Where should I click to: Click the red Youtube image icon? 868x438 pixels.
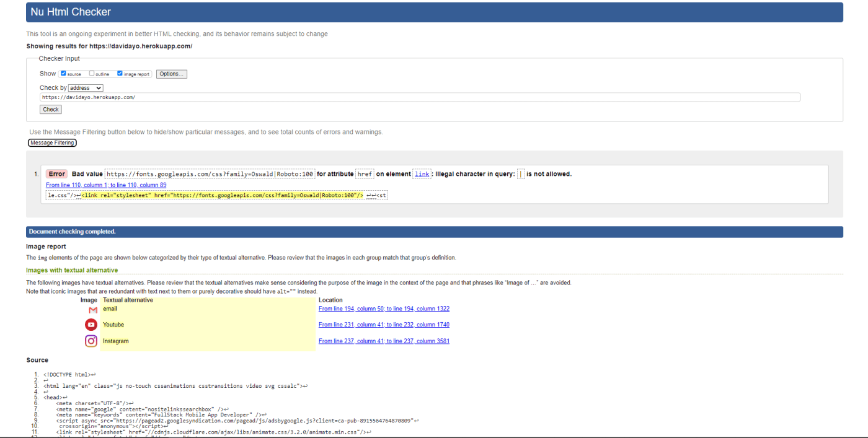(x=91, y=325)
